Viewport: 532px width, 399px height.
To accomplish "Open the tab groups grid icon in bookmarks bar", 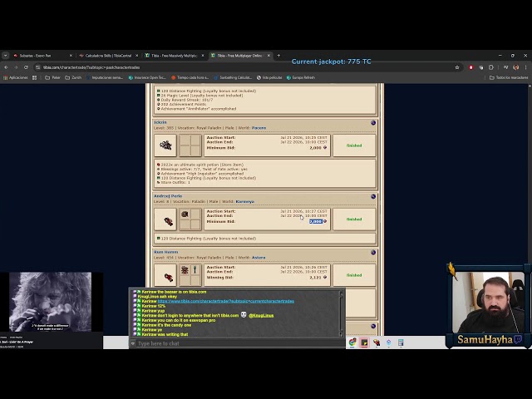I will click(x=35, y=77).
